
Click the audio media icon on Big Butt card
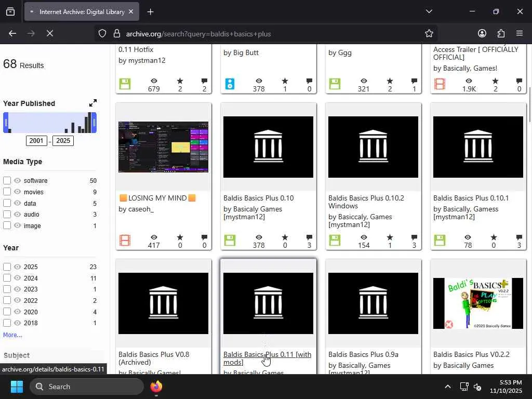coord(230,84)
